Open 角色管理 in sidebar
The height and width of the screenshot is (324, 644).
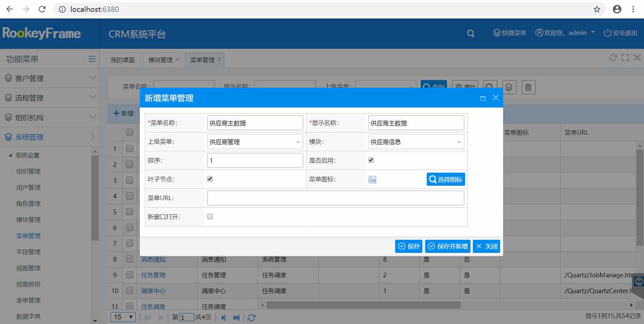pyautogui.click(x=28, y=204)
